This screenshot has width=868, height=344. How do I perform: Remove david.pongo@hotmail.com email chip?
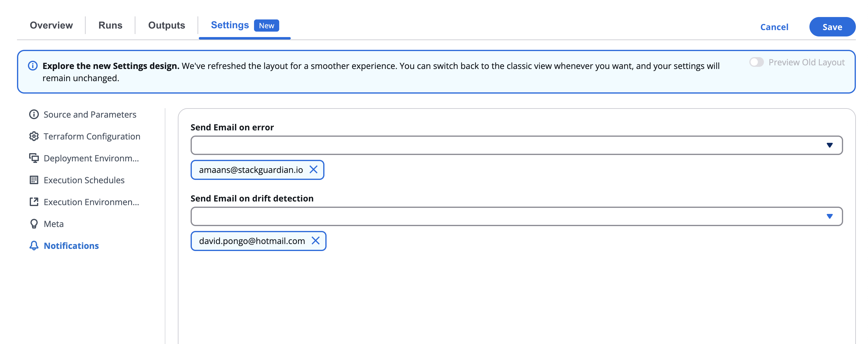[x=315, y=241]
